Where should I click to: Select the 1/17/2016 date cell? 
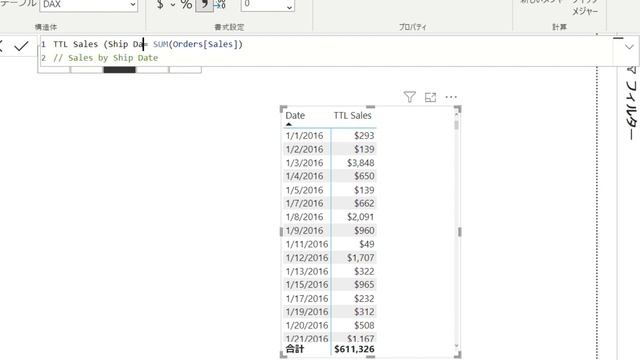click(307, 298)
